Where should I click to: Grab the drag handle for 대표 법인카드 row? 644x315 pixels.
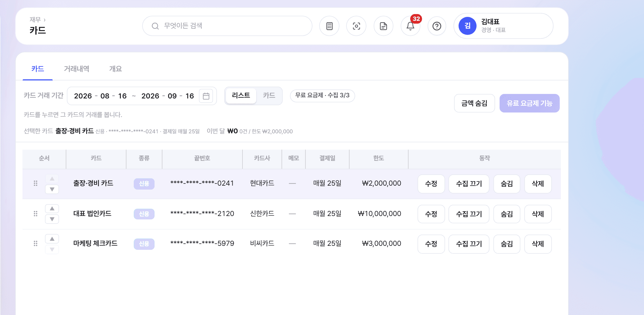pyautogui.click(x=35, y=214)
